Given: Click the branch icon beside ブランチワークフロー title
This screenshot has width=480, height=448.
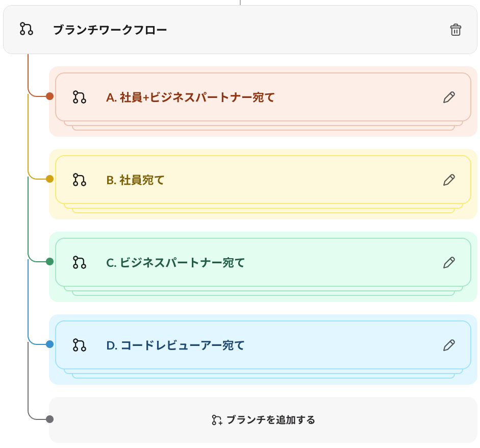Looking at the screenshot, I should (26, 29).
